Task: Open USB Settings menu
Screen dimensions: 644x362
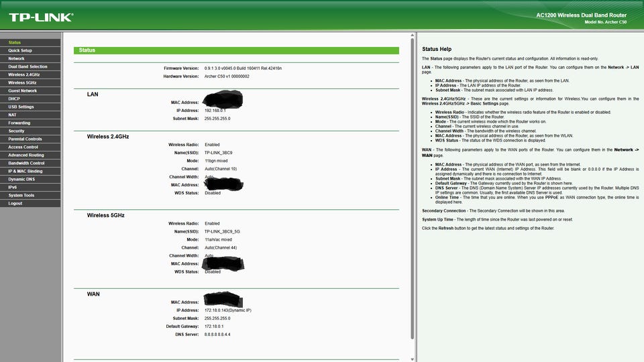Action: tap(30, 107)
